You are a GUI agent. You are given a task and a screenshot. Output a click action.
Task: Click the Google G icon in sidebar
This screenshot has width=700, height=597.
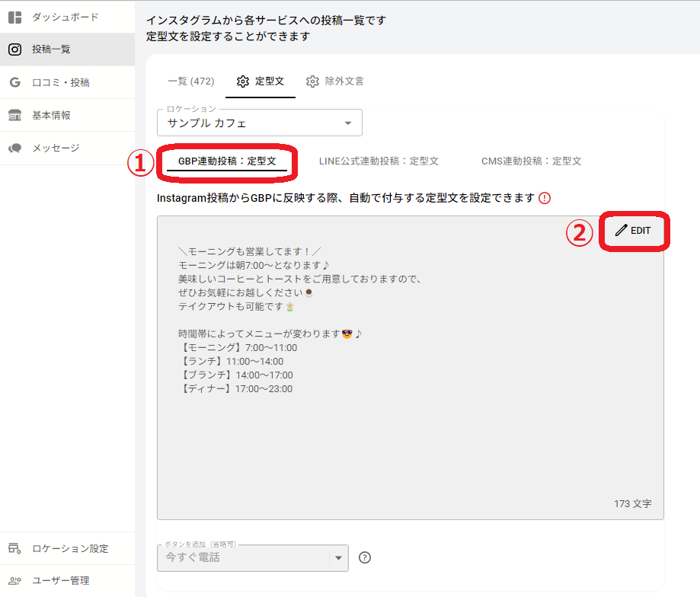click(x=14, y=82)
